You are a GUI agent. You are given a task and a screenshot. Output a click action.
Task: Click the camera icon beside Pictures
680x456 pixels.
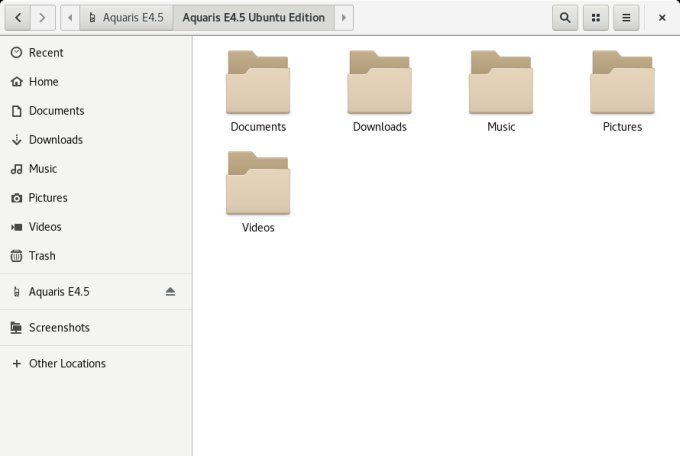coord(16,198)
